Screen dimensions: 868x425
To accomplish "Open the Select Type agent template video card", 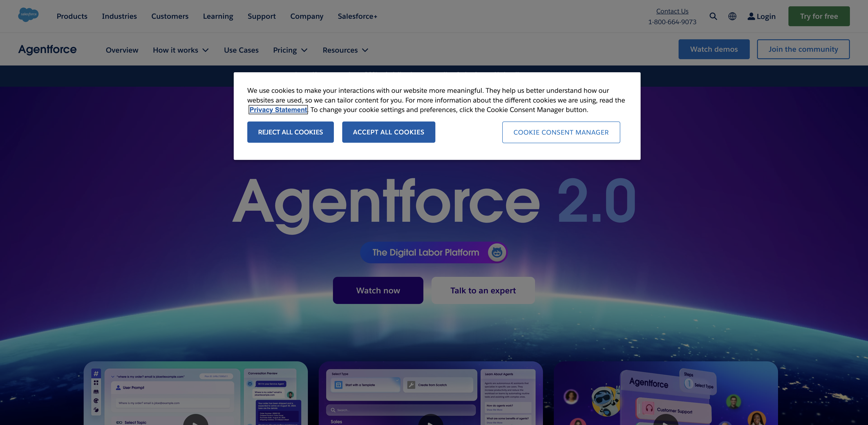I will (x=431, y=393).
